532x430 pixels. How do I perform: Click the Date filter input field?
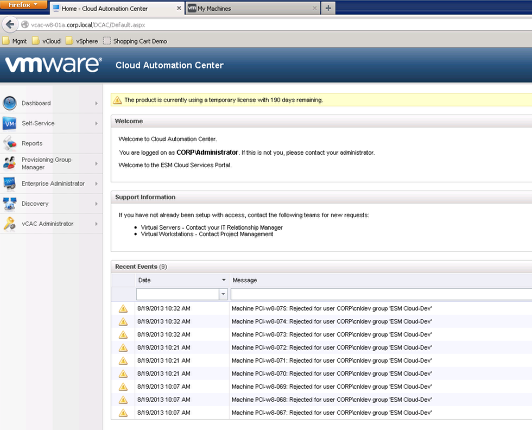click(x=178, y=294)
